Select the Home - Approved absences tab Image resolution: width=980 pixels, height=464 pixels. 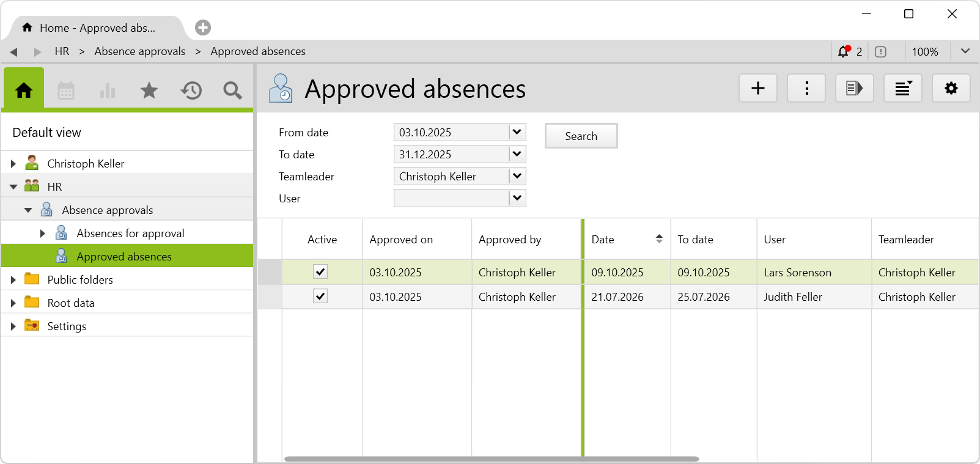coord(97,28)
